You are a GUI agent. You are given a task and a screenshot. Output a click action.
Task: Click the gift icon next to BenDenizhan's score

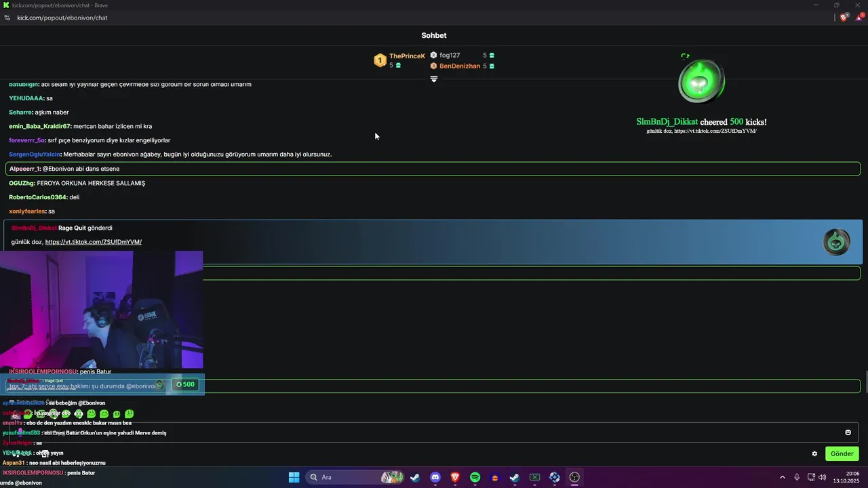pos(492,66)
